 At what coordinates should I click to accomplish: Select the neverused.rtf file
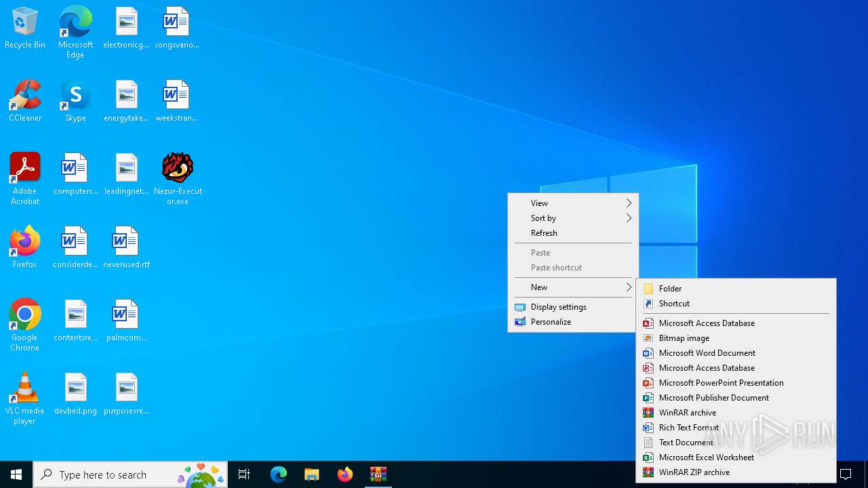[x=126, y=248]
